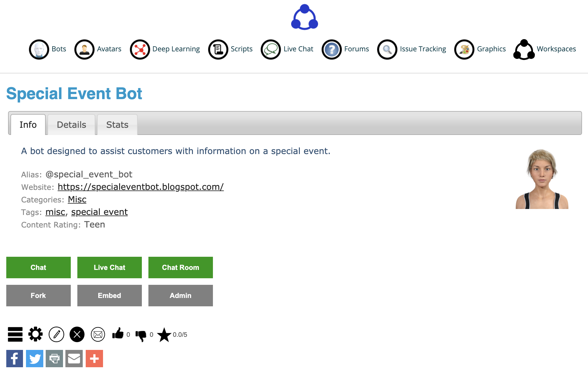
Task: Open the Chat Room button
Action: pos(181,268)
